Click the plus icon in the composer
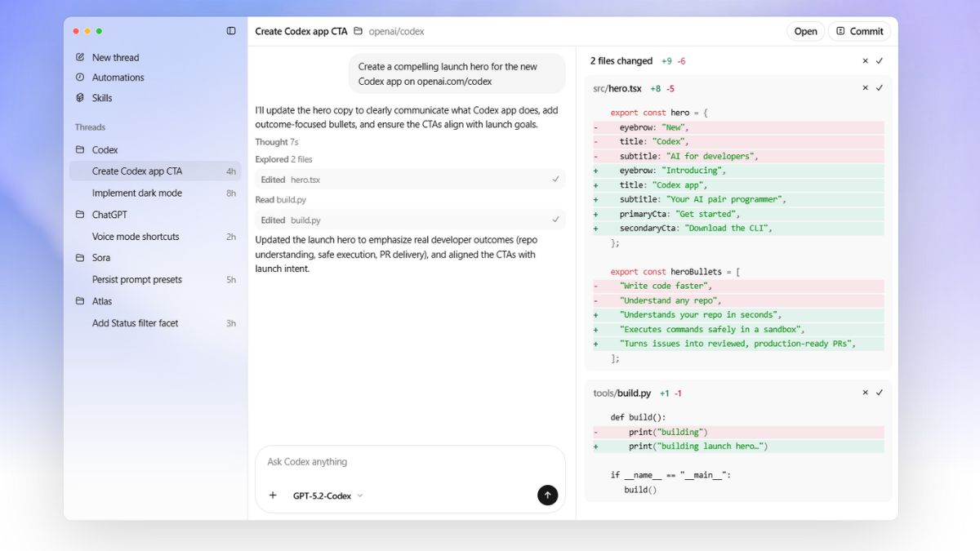Image resolution: width=980 pixels, height=551 pixels. 273,495
